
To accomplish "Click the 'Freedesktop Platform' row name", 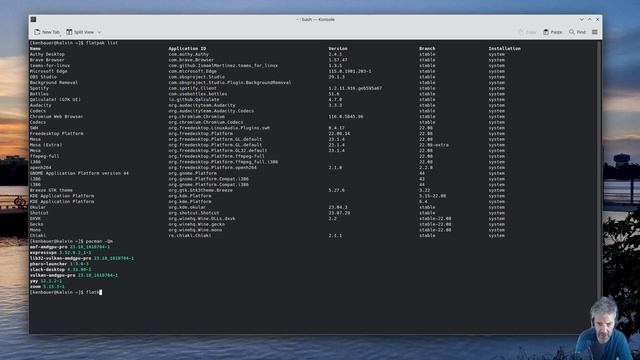I will point(56,133).
